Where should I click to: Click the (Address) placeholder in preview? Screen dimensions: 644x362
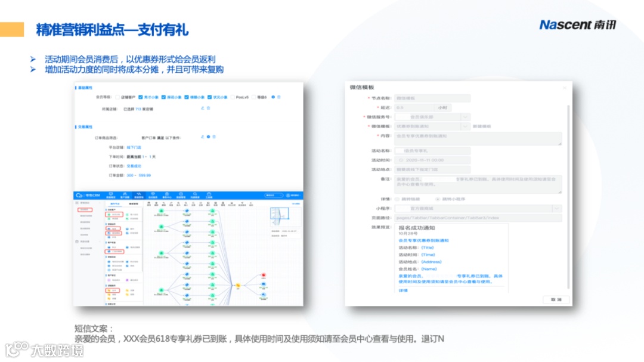[431, 262]
